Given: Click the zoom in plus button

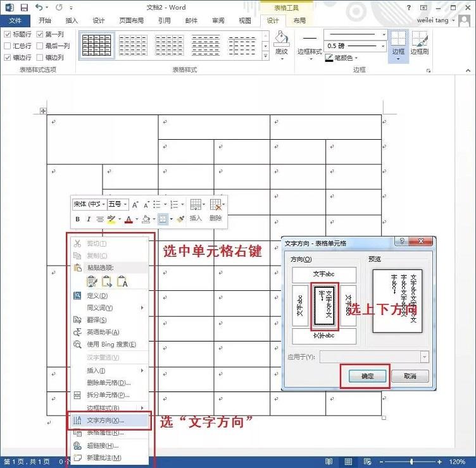Looking at the screenshot, I should coord(439,462).
